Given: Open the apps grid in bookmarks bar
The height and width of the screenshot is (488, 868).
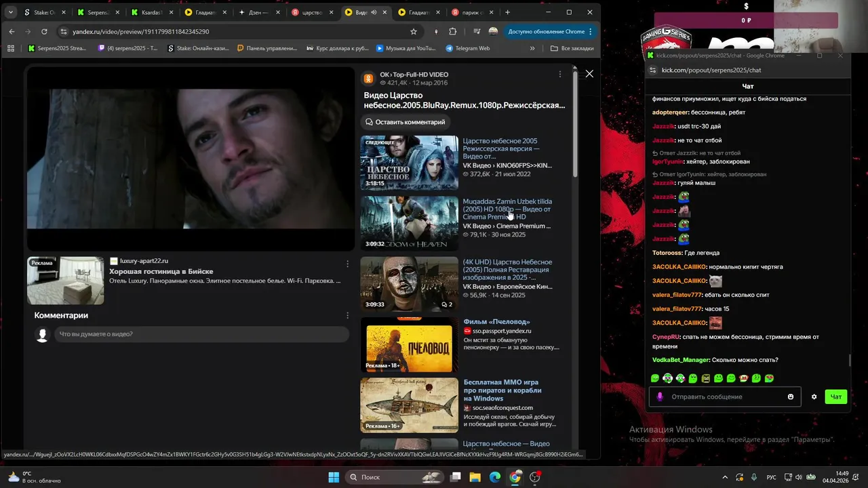Looking at the screenshot, I should click(x=11, y=48).
